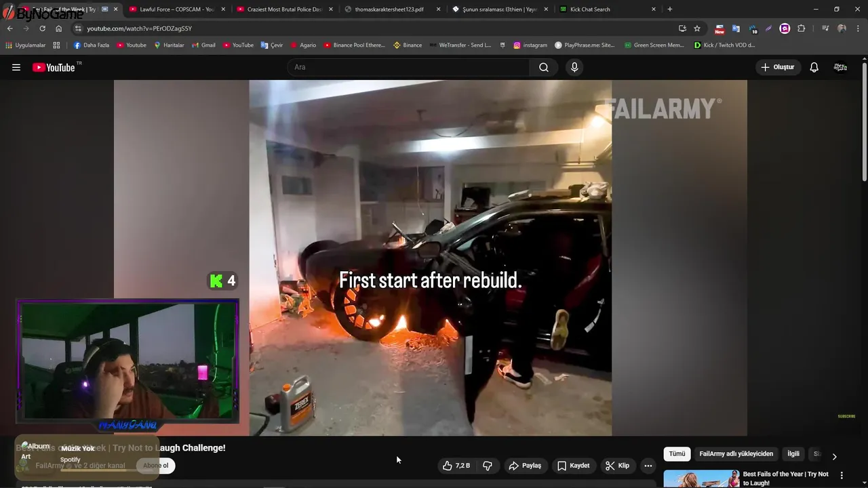Go back in browser history
Viewport: 868px width, 488px height.
[9, 28]
